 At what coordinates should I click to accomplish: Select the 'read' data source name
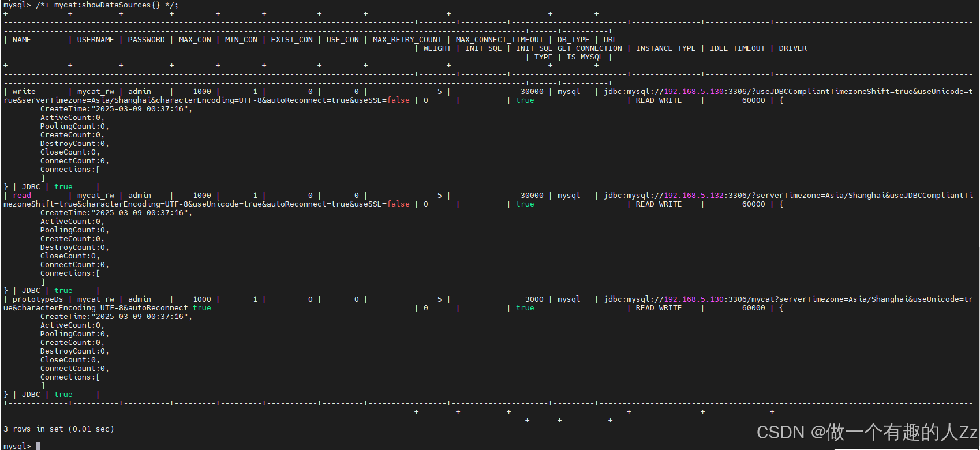pyautogui.click(x=21, y=196)
